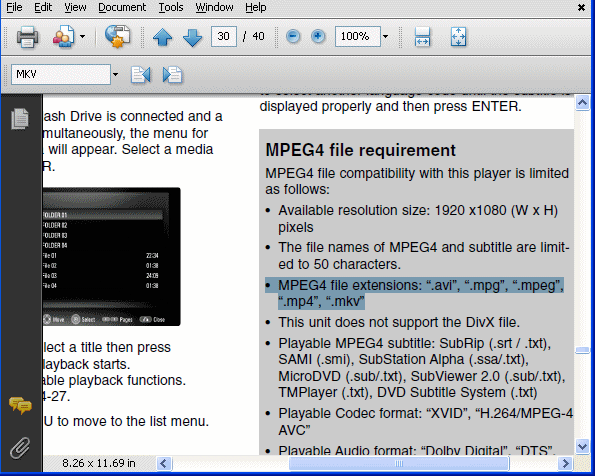
Task: Click the page size 8.26 x 11.69 in
Action: (99, 463)
